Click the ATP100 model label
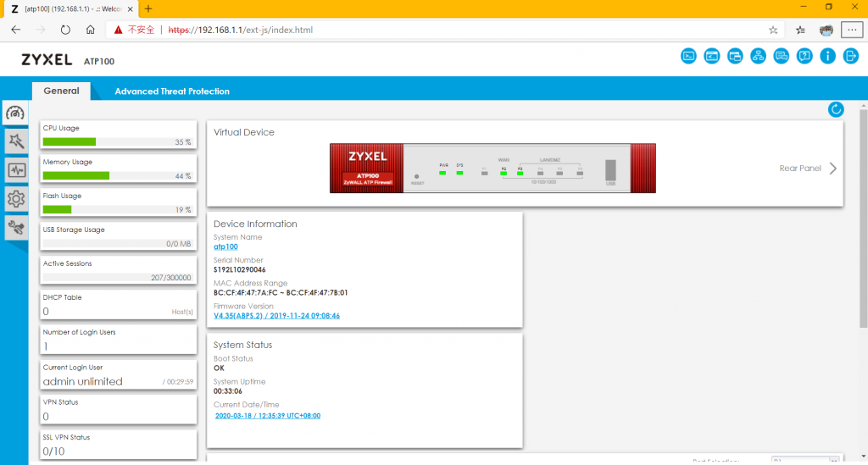 99,61
